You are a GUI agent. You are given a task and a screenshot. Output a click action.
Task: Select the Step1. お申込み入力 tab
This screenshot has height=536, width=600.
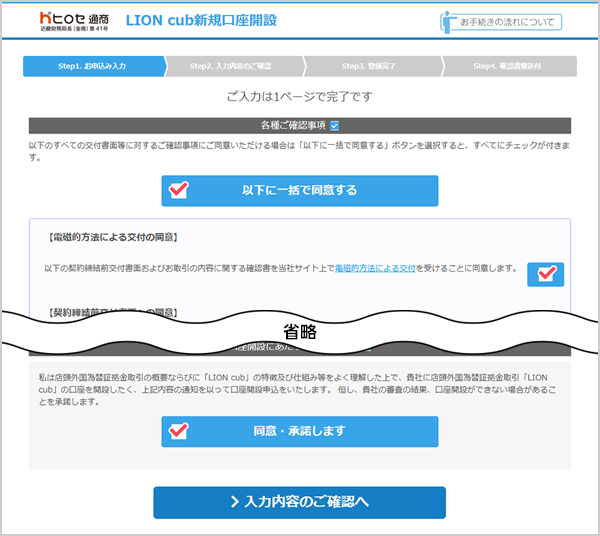pyautogui.click(x=94, y=66)
